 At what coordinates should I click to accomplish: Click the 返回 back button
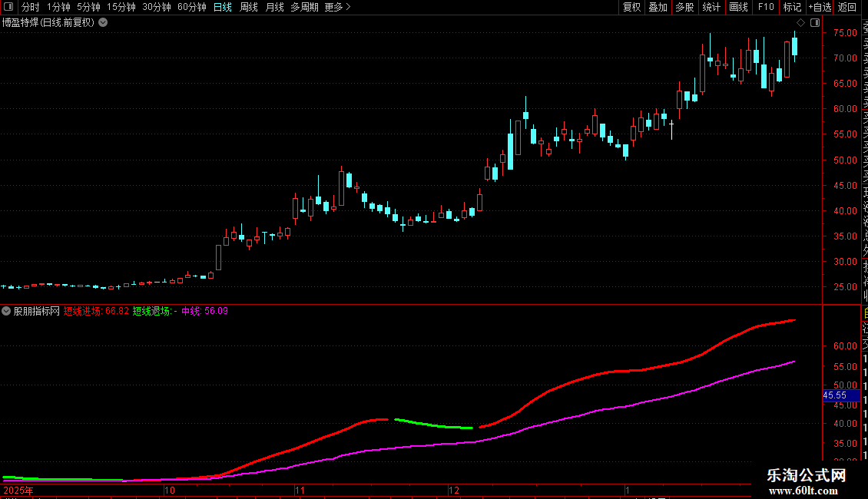click(847, 7)
